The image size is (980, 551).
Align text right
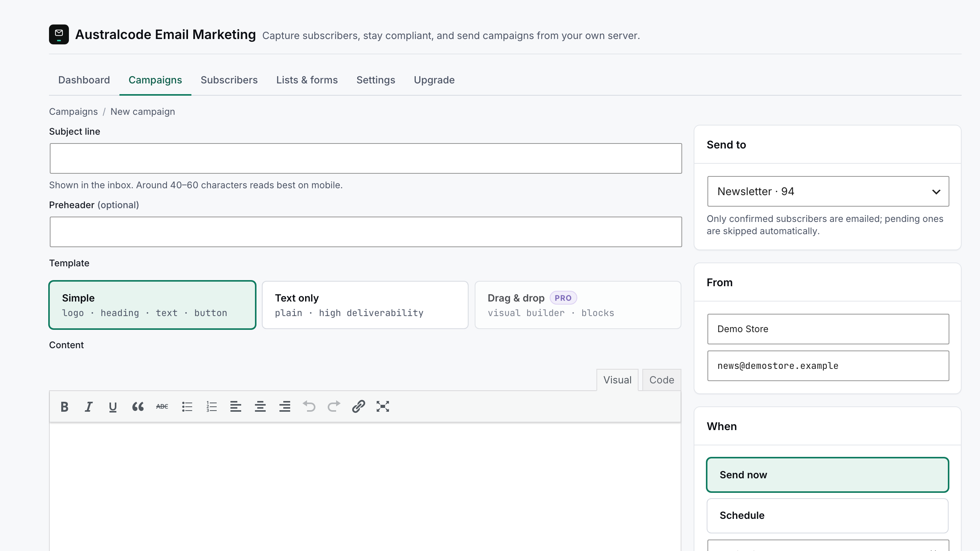click(285, 406)
